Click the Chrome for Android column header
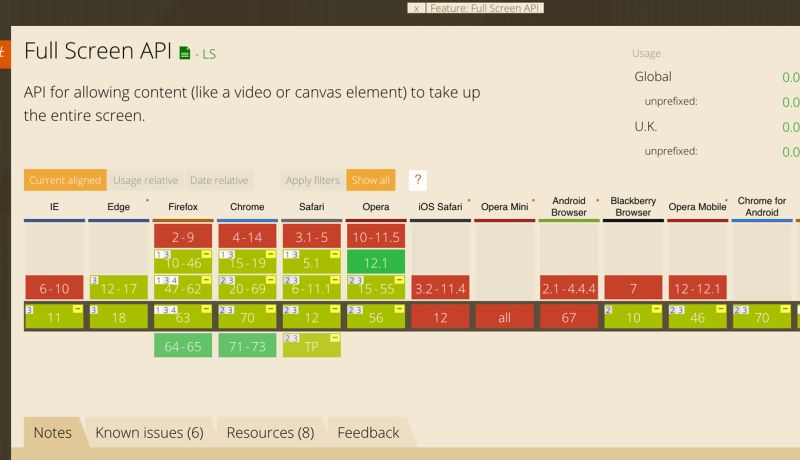Viewport: 800px width, 460px height. (761, 207)
